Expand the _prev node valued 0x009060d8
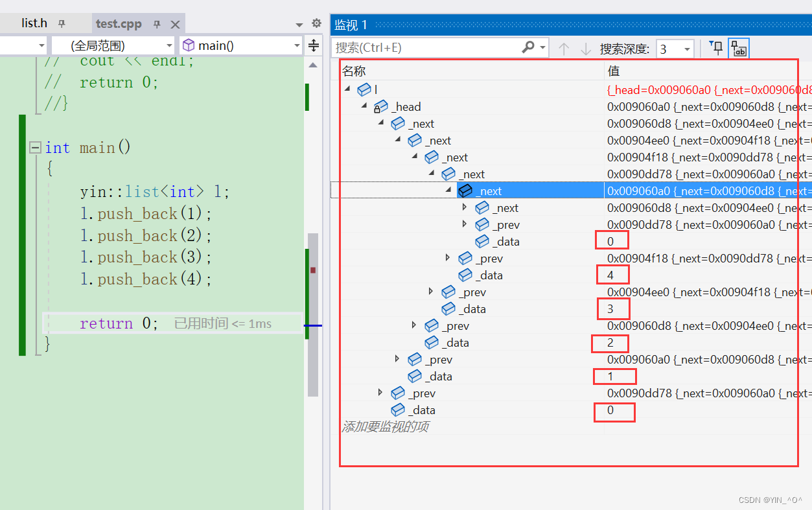 [414, 325]
